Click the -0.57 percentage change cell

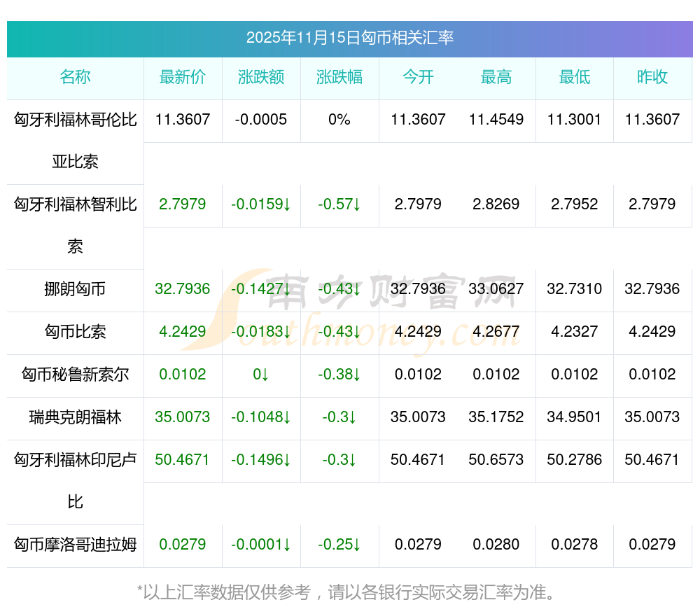click(x=339, y=204)
